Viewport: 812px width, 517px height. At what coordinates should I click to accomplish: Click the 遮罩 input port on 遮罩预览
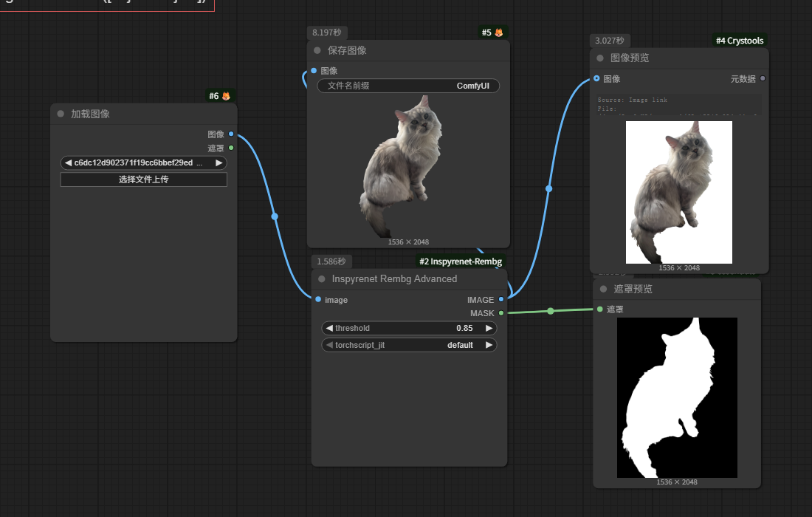[599, 309]
